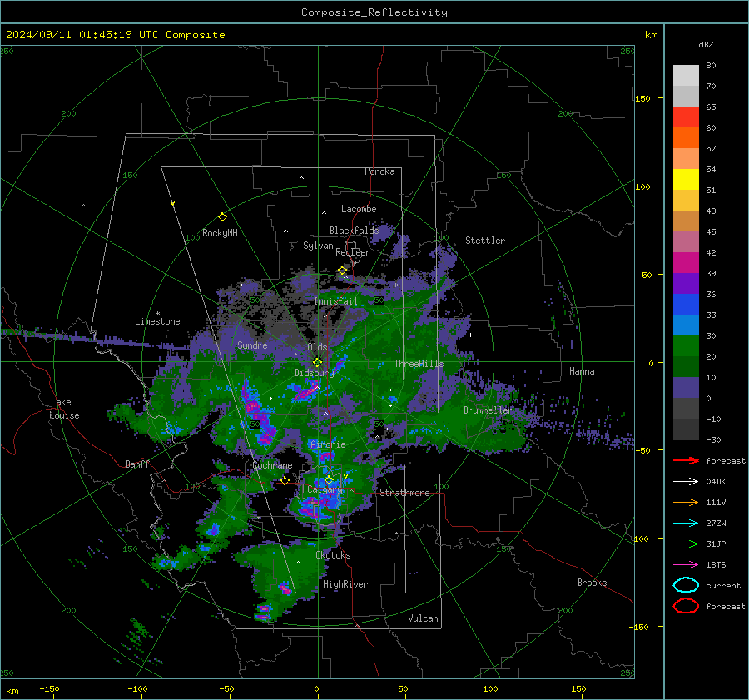This screenshot has width=749, height=700.
Task: Click the Composite_Reflectivity title
Action: pos(374,12)
